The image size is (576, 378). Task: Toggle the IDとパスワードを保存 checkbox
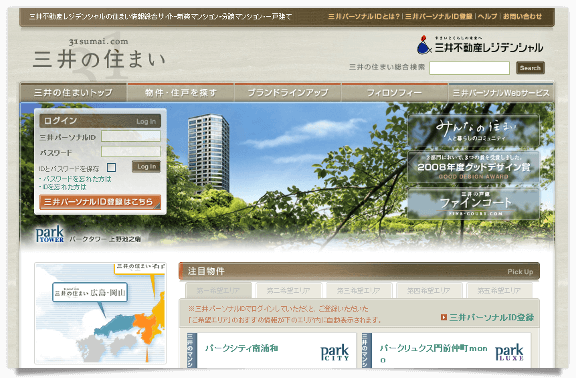pos(111,168)
